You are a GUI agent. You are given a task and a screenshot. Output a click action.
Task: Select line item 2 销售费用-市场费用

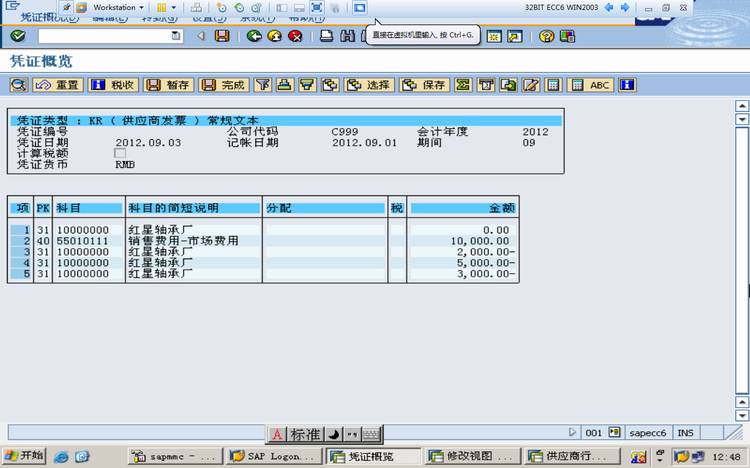pos(263,241)
